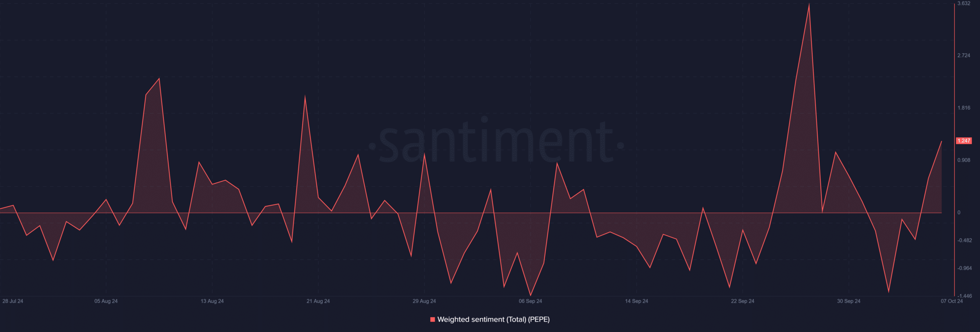The width and height of the screenshot is (980, 332).
Task: Click the 1.816 y-axis label
Action: (x=964, y=108)
